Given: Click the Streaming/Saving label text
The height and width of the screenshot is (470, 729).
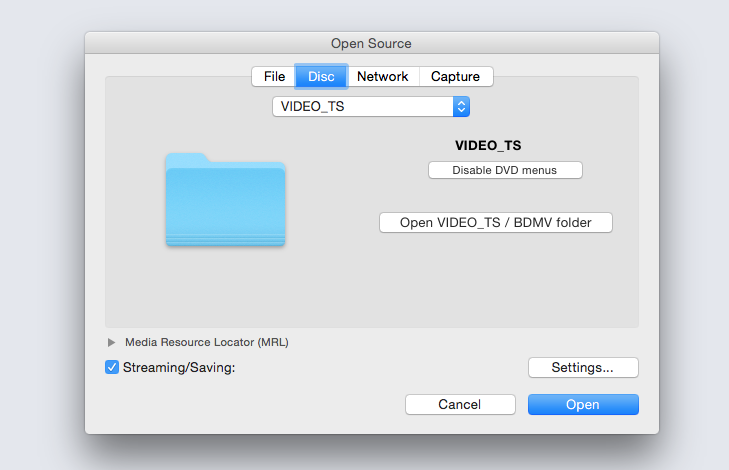Looking at the screenshot, I should click(179, 368).
